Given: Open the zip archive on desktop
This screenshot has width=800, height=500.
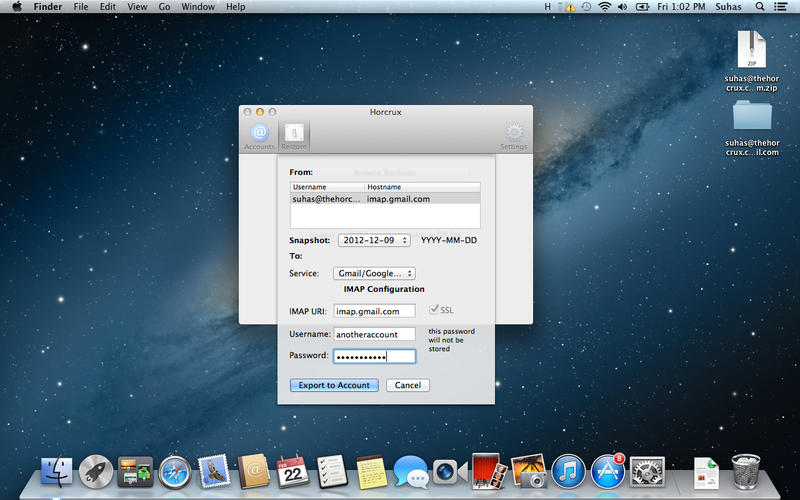Looking at the screenshot, I should click(751, 49).
